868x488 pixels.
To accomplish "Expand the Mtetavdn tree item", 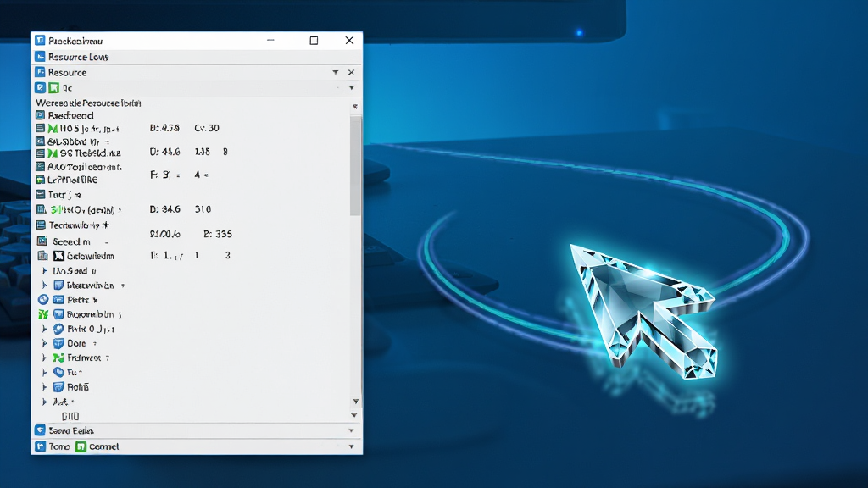I will (44, 285).
